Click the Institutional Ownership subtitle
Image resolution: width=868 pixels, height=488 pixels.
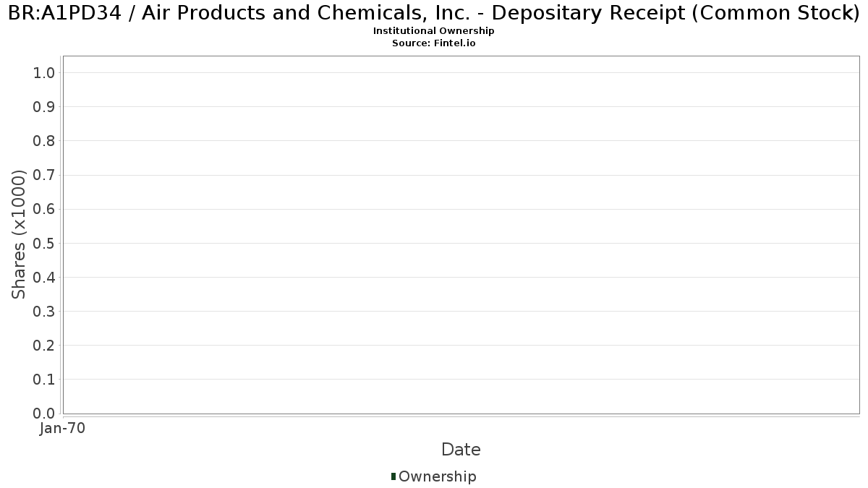tap(434, 31)
